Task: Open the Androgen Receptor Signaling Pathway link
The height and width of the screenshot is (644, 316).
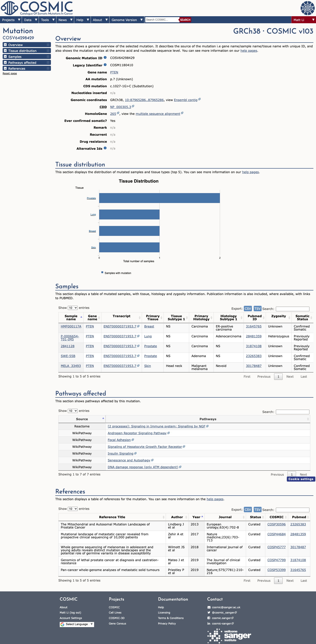Action: (x=137, y=433)
